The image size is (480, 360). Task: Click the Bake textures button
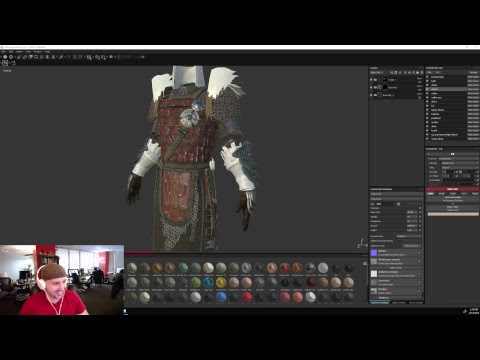(411, 246)
